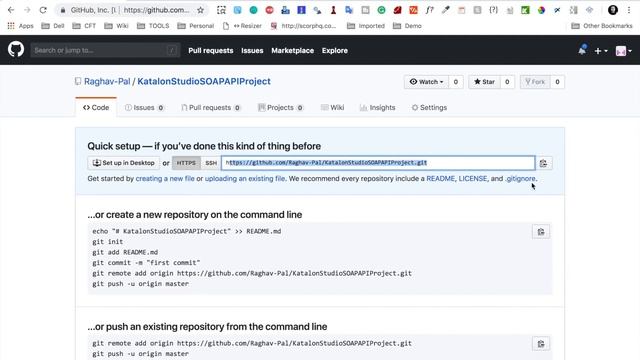Switch to the Projects tab
640x360 pixels.
click(x=281, y=107)
